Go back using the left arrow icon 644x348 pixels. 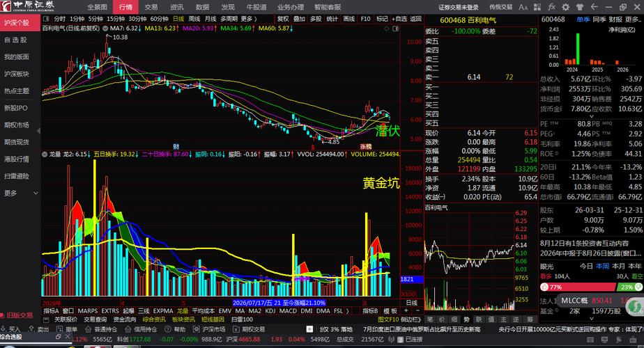pyautogui.click(x=594, y=7)
